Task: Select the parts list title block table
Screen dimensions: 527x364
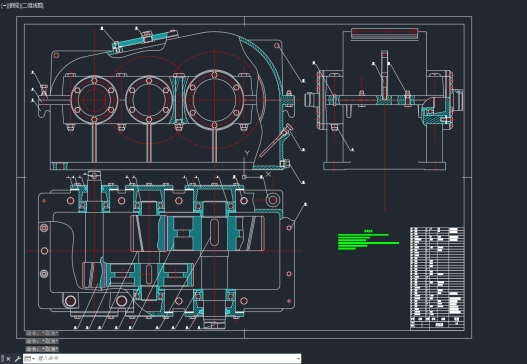Action: click(437, 279)
